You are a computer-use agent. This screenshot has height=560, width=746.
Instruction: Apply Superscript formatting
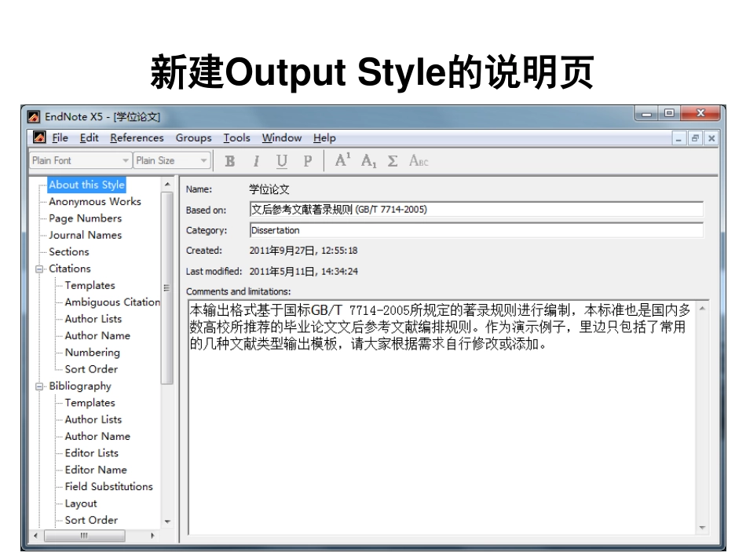[x=341, y=159]
